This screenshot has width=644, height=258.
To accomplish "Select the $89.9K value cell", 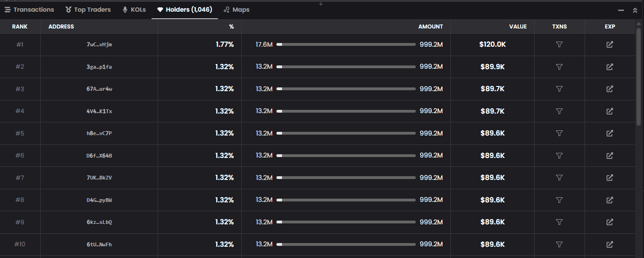I will pyautogui.click(x=492, y=67).
